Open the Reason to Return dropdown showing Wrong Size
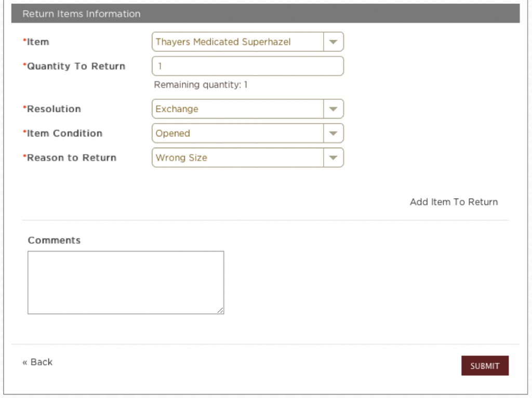This screenshot has height=398, width=532. click(248, 158)
